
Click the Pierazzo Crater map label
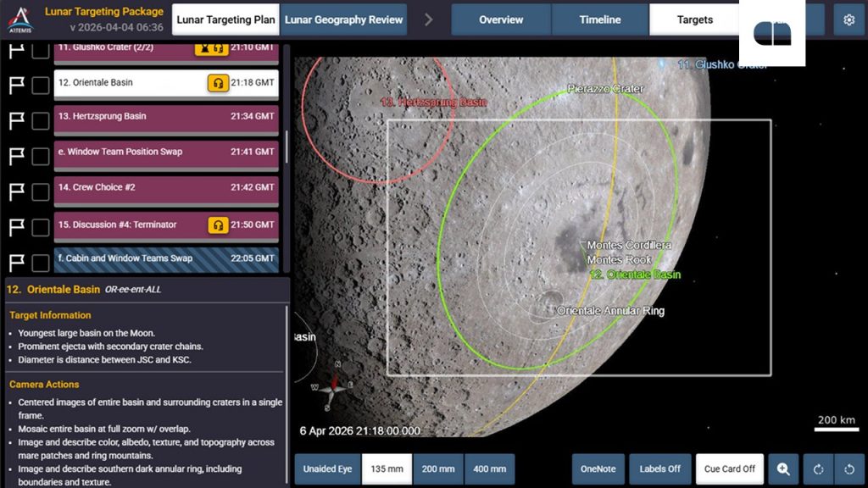[605, 88]
